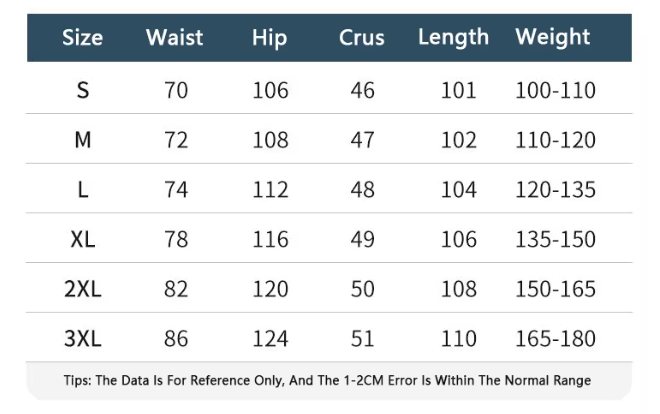Click waist value 70 in S row
Viewport: 660px width, 414px height.
[x=176, y=91]
